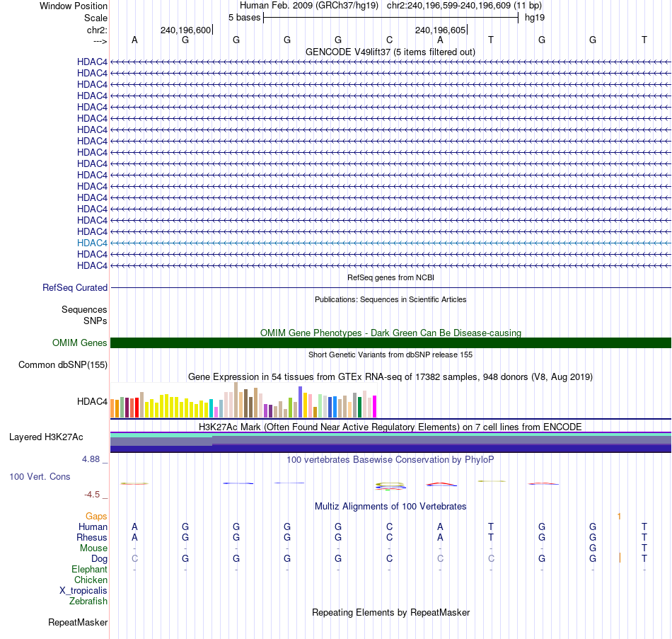Open Repeating Elements by RepeatMasker title
672x639 pixels.
tap(390, 613)
